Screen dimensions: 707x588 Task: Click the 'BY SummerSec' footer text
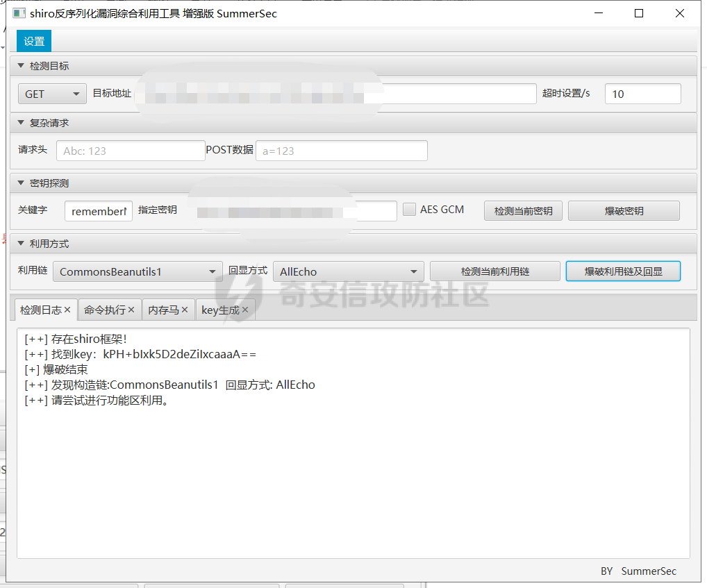[638, 571]
